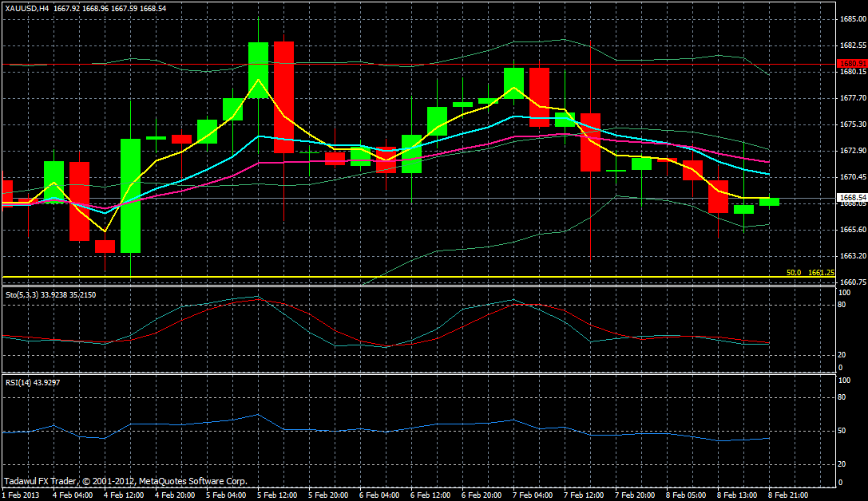Image resolution: width=868 pixels, height=501 pixels.
Task: Select the tall red candle above 5 Feb 12:00
Action: pyautogui.click(x=283, y=97)
